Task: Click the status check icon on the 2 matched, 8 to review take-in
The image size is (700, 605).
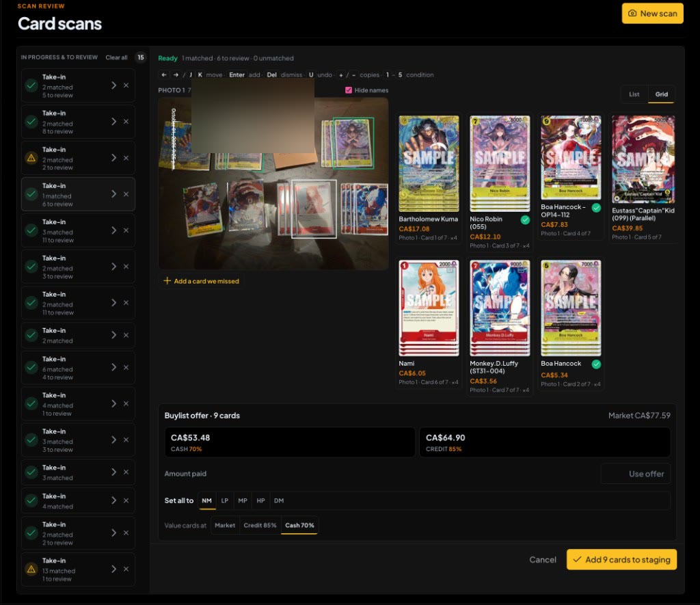Action: 31,122
